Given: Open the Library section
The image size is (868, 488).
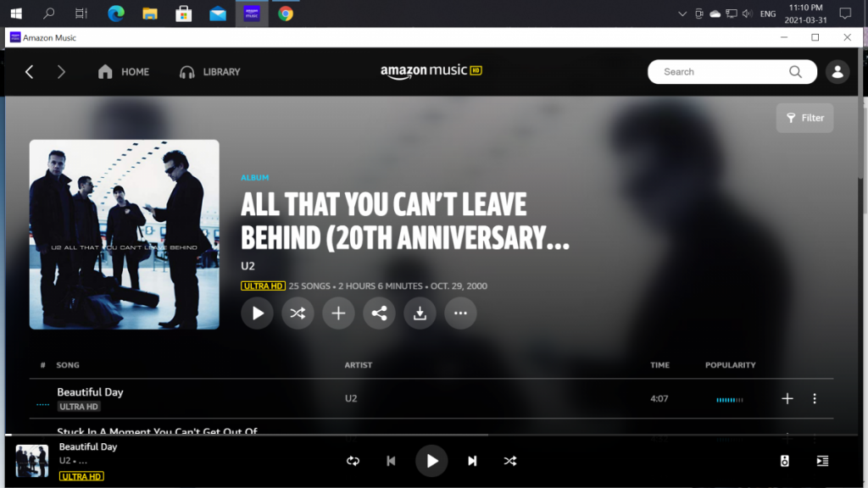Looking at the screenshot, I should pyautogui.click(x=210, y=72).
